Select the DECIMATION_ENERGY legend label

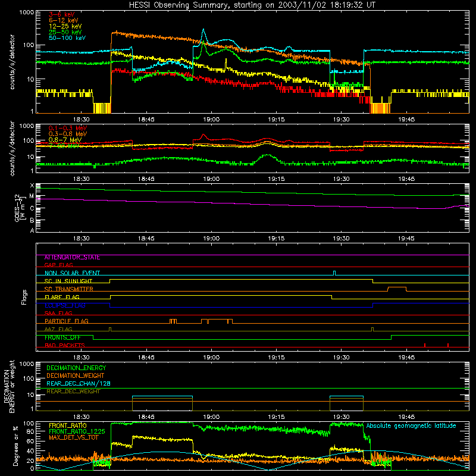(76, 368)
